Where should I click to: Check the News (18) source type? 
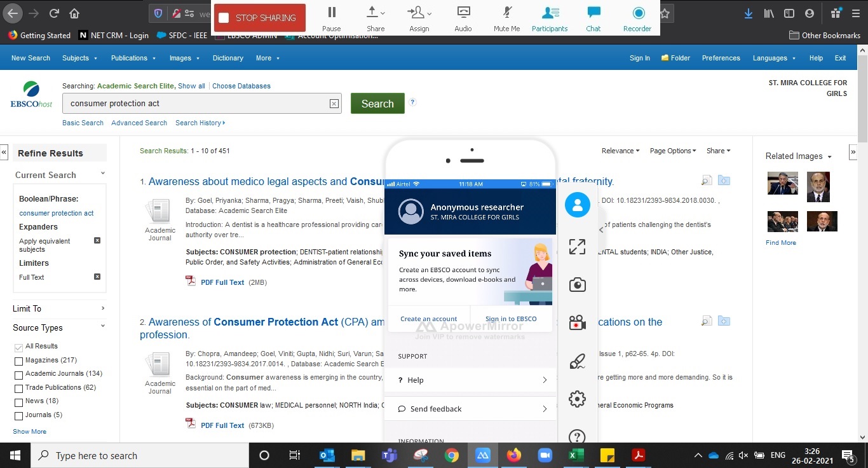click(19, 401)
